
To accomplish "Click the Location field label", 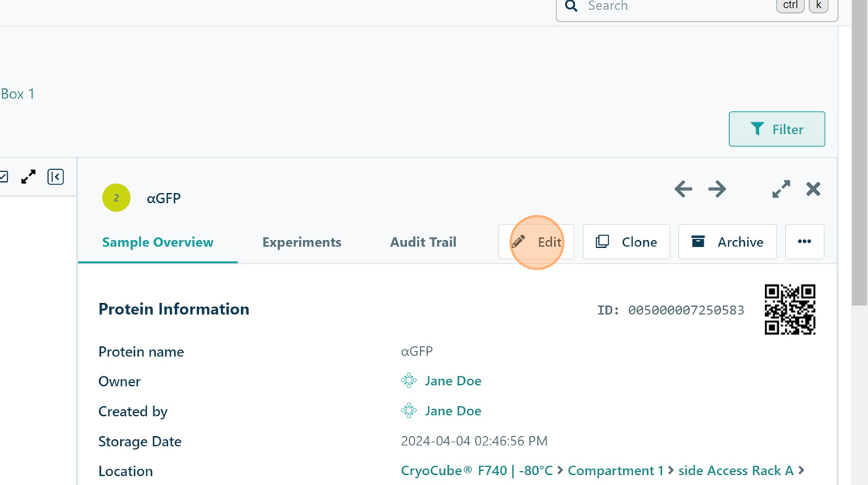I will click(126, 471).
